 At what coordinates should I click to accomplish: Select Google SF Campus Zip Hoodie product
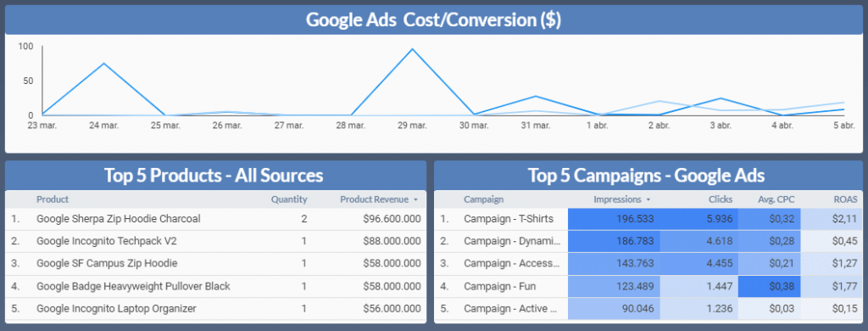click(x=107, y=263)
